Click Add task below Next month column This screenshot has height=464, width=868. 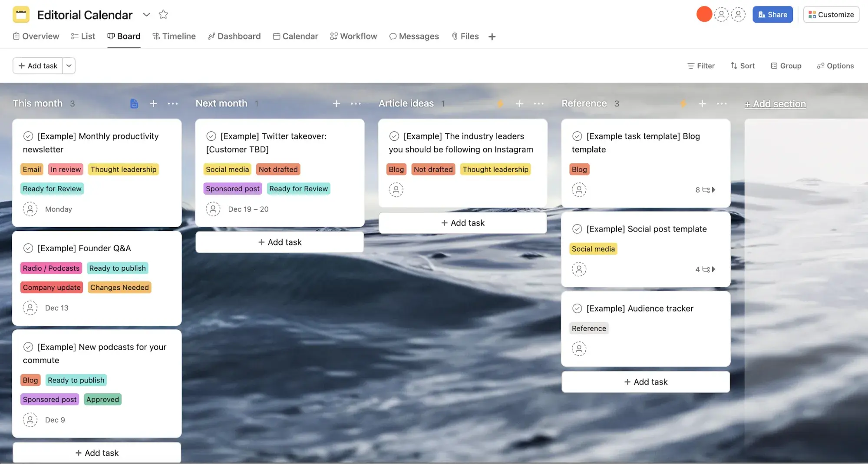(280, 242)
